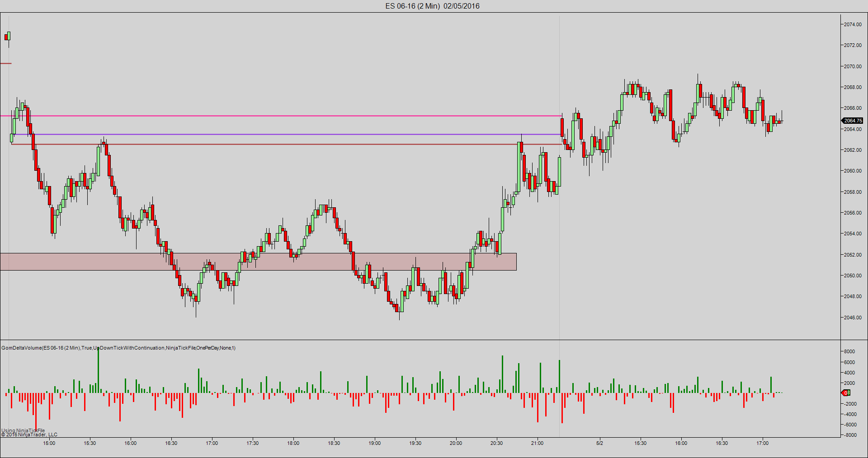Click the 2062.00 price axis label
The width and height of the screenshot is (868, 458).
[853, 150]
